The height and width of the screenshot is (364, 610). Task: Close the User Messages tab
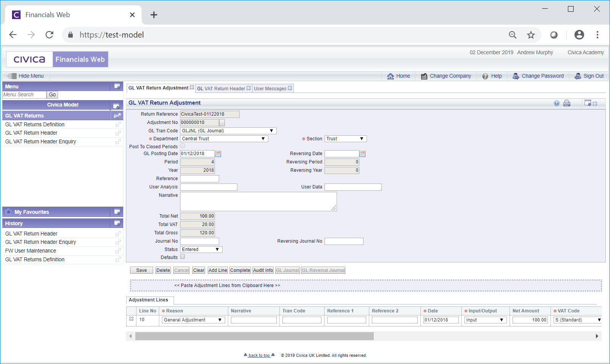[290, 88]
